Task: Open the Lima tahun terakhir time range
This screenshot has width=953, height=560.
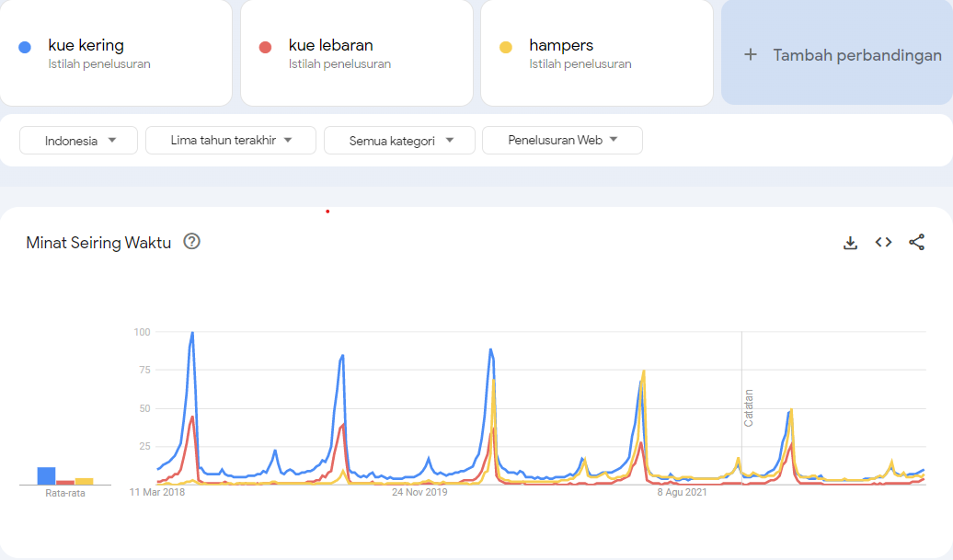Action: click(231, 141)
